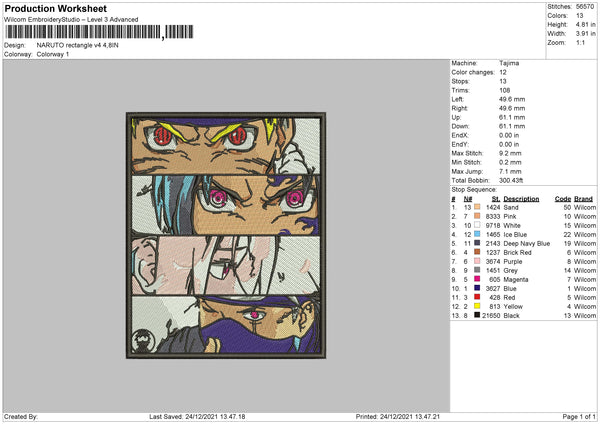Click the 'Brick Red' description text
Screen dimensions: 600x424
pyautogui.click(x=517, y=253)
